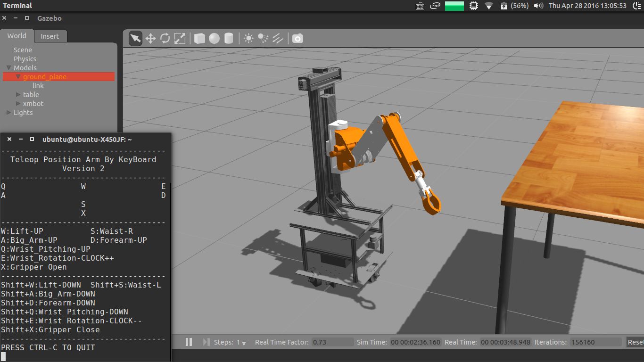Insert a cylinder shape
The height and width of the screenshot is (362, 644).
(x=229, y=38)
